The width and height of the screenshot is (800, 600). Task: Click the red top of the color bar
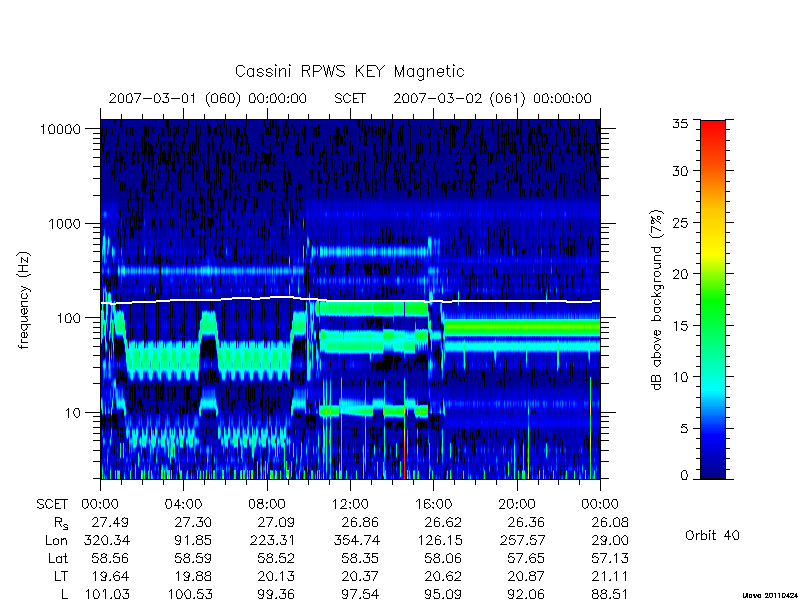[x=713, y=128]
